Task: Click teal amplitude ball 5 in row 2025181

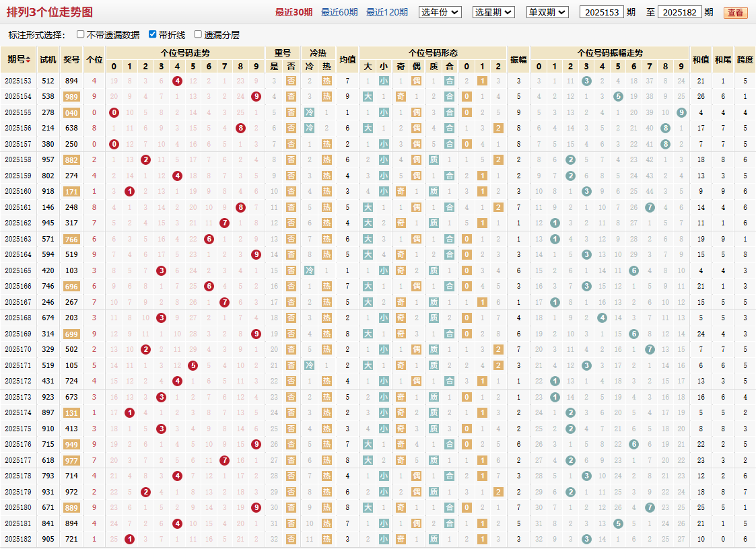Action: point(618,523)
